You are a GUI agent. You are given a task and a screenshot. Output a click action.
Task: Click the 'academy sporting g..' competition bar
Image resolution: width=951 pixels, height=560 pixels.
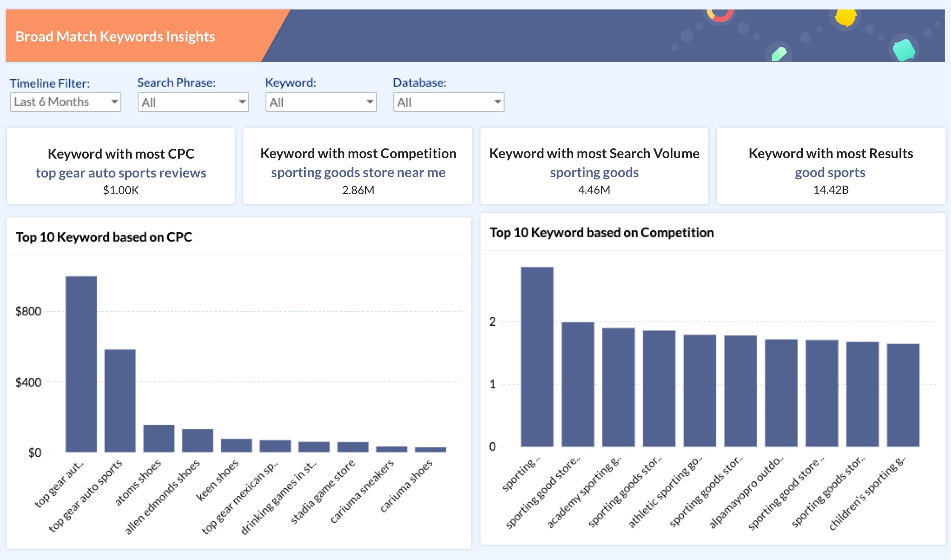618,387
